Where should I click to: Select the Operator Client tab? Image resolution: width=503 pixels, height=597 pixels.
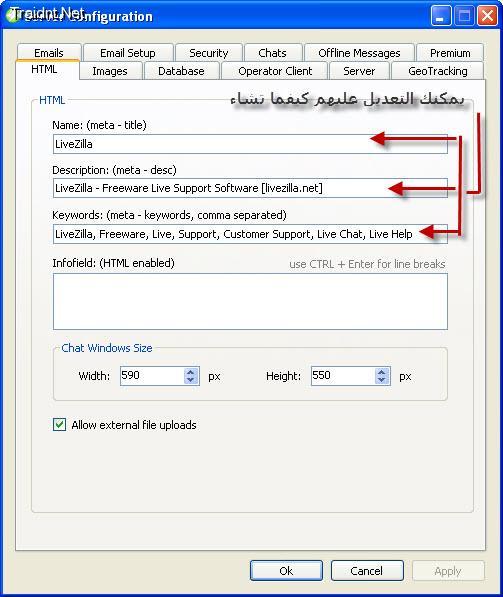275,71
